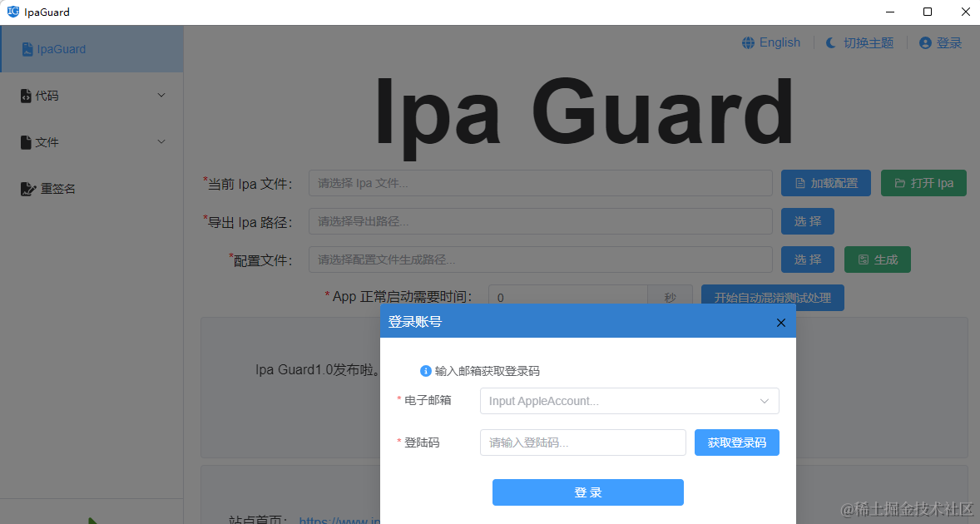
Task: Click the 获取登录码 button
Action: (x=737, y=442)
